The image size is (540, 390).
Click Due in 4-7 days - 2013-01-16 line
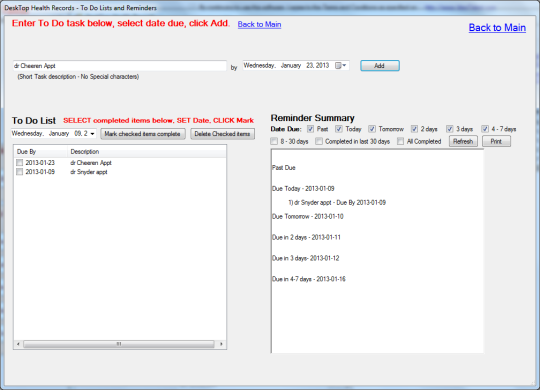[x=309, y=279]
